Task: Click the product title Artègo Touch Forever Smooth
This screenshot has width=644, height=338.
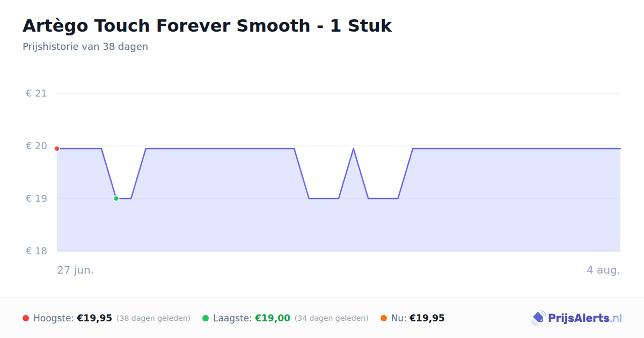Action: click(207, 26)
